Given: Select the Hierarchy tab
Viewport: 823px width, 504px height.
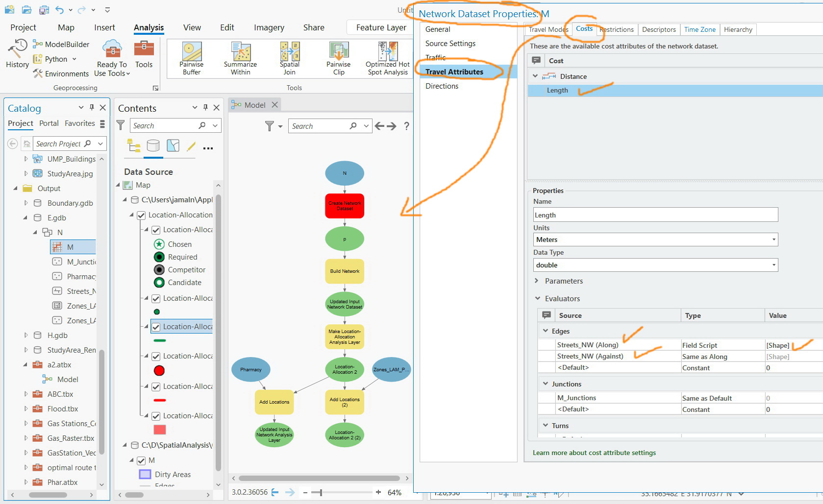Looking at the screenshot, I should click(738, 29).
